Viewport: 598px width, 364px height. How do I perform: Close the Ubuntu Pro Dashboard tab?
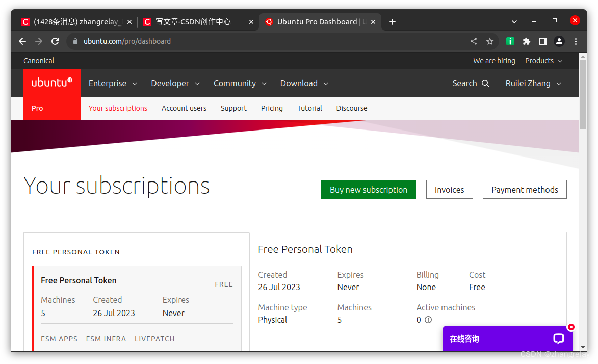tap(373, 22)
